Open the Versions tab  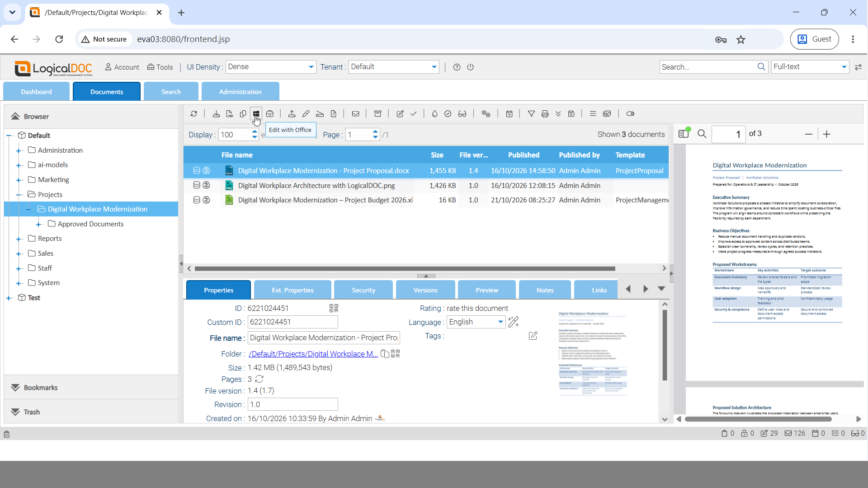pyautogui.click(x=425, y=290)
